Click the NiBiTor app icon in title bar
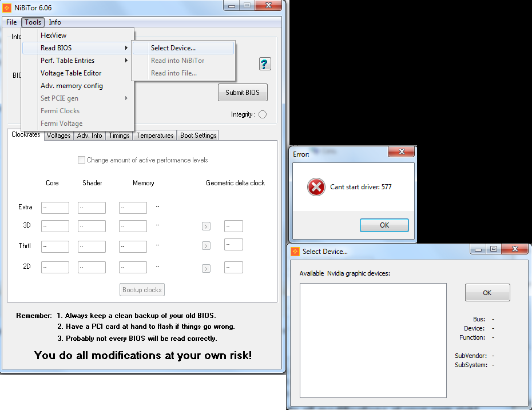 [x=7, y=7]
